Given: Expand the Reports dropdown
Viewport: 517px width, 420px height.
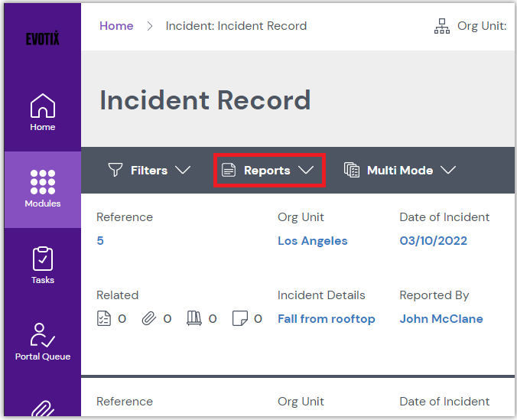Looking at the screenshot, I should pos(268,171).
